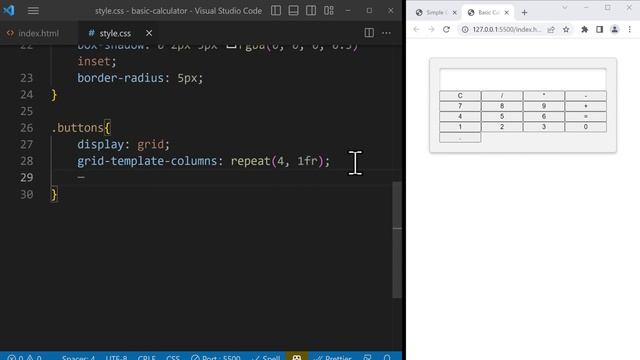The image size is (640, 360).
Task: Open notifications bell in status bar
Action: coord(387,358)
